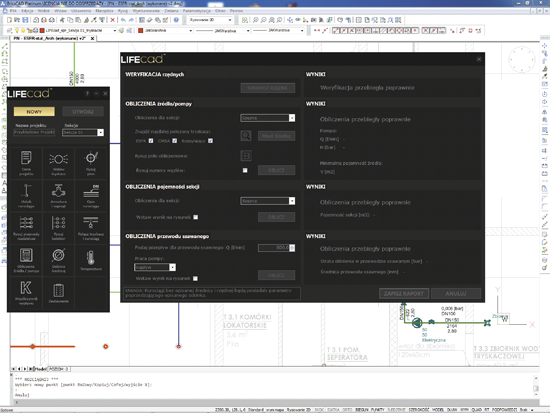This screenshot has height=413, width=550.
Task: Choose the Rysuj kolektor icon
Action: [x=59, y=228]
